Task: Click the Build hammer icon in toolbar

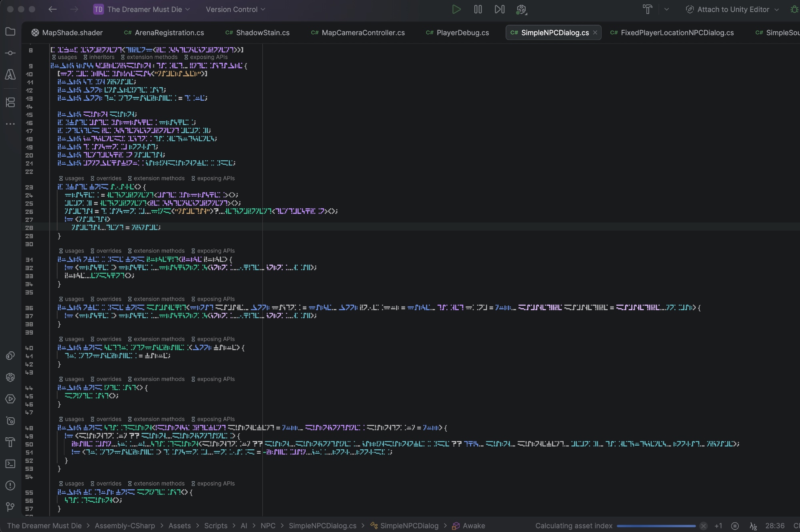Action: coord(647,9)
